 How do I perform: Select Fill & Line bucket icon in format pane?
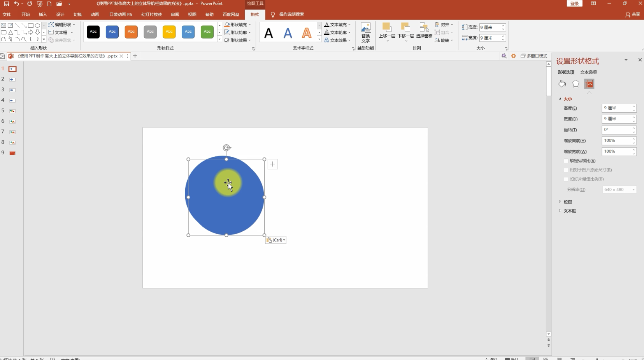point(562,84)
